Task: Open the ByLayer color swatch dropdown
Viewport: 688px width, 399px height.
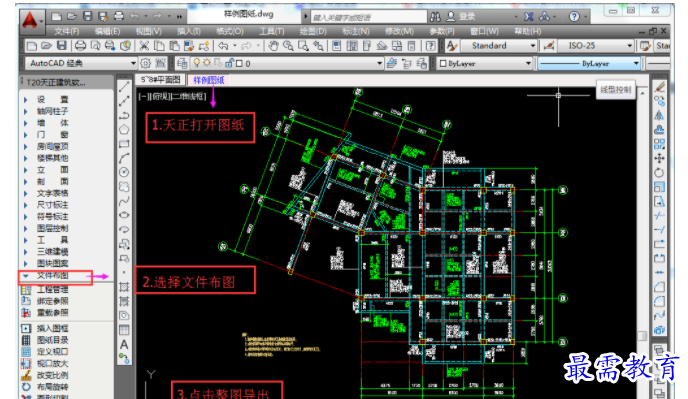Action: [485, 64]
